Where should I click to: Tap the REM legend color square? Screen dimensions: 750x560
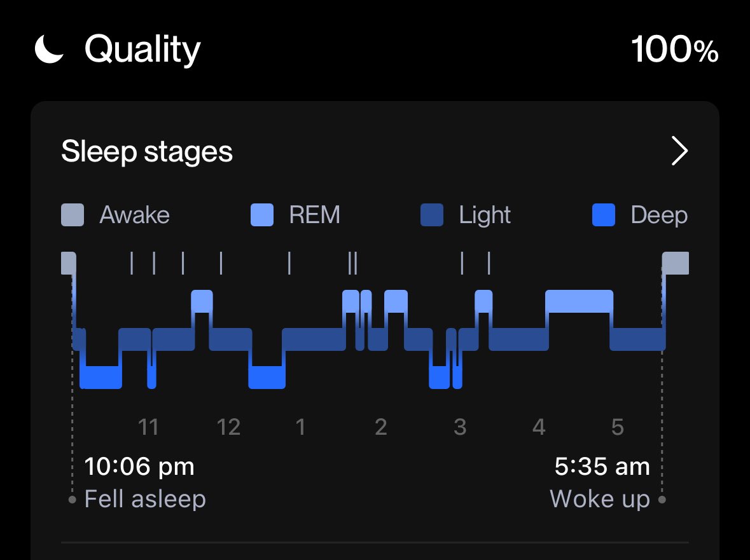[x=262, y=215]
